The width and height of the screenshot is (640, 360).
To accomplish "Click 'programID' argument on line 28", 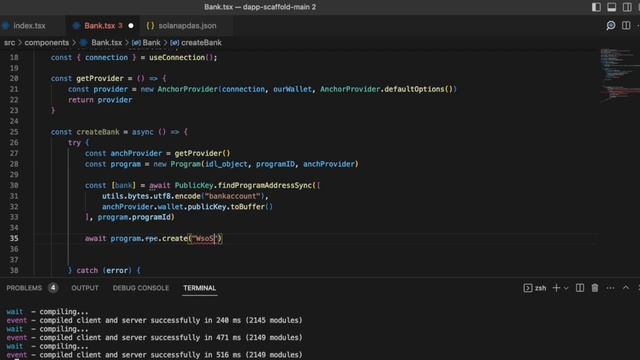I will coord(275,164).
